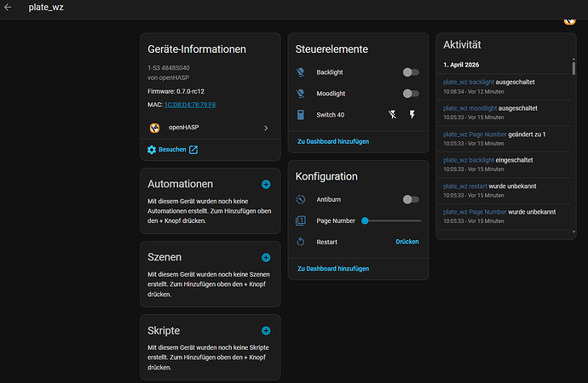
Task: Click the Firmware: 0.7.0-rc12 text
Action: point(176,91)
